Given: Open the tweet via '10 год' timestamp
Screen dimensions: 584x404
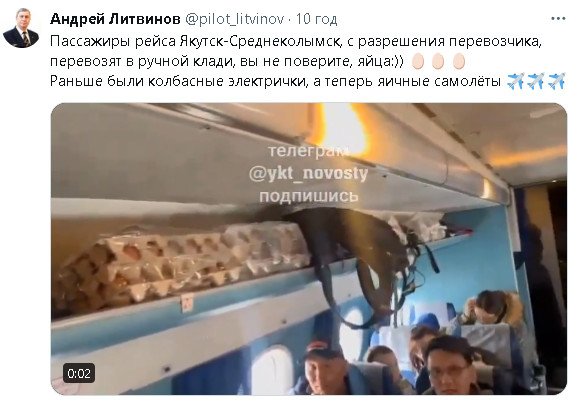Looking at the screenshot, I should 317,19.
